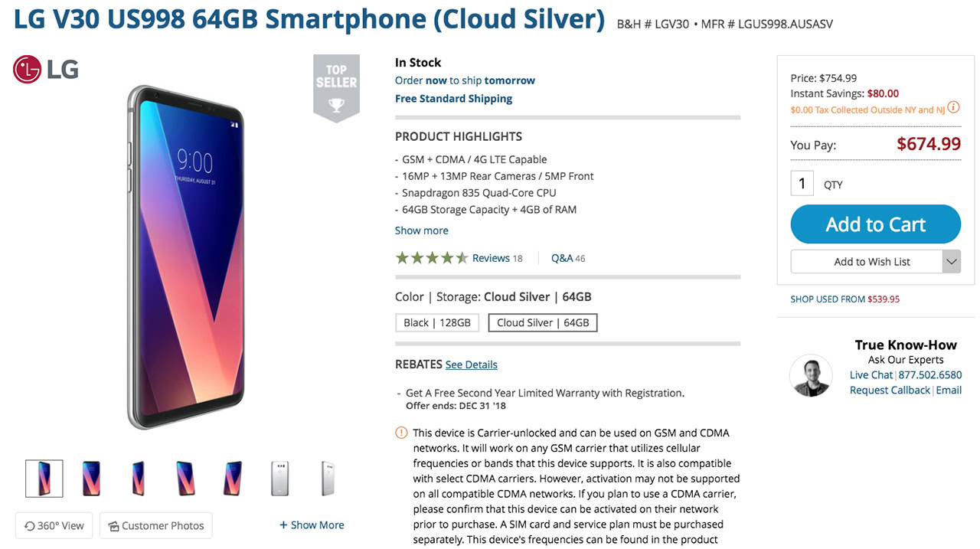Click the tax info icon
Image resolution: width=980 pixels, height=549 pixels.
[x=953, y=108]
